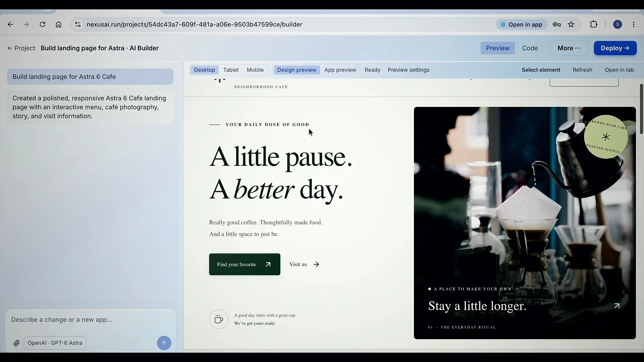Open the OpenAI GPT-6 Astra model selector
Image resolution: width=644 pixels, height=362 pixels.
pyautogui.click(x=55, y=343)
